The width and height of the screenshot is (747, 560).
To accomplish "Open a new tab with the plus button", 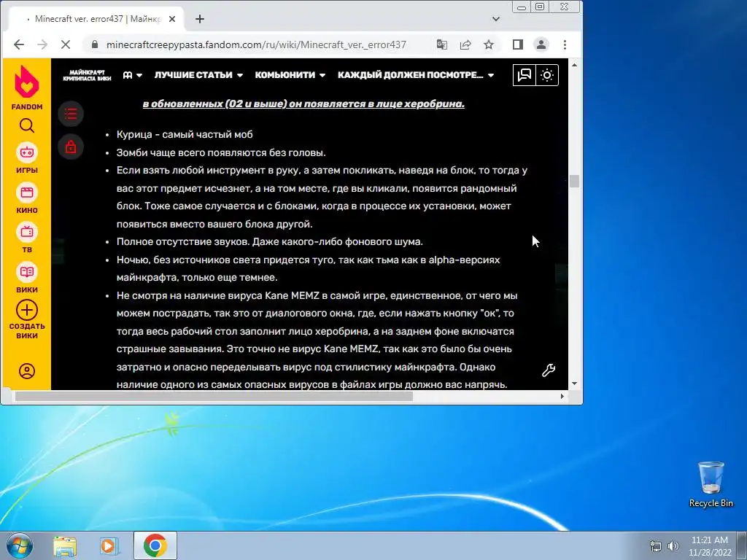I will (x=200, y=19).
